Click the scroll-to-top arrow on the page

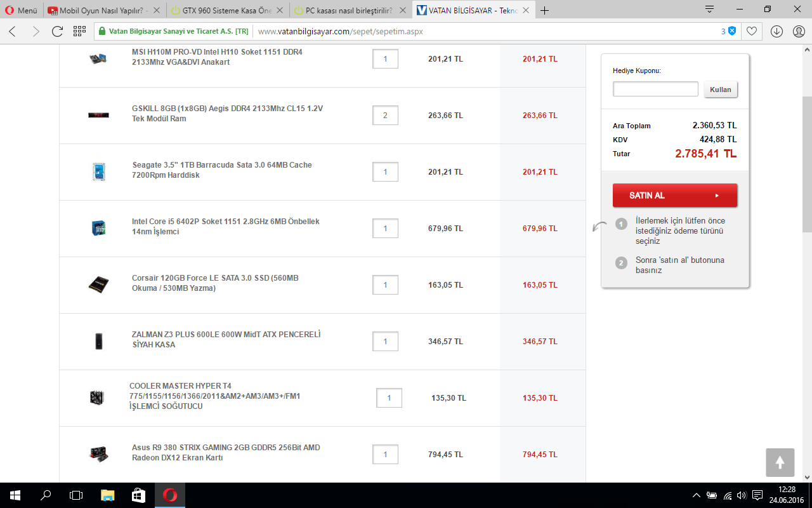(x=780, y=463)
